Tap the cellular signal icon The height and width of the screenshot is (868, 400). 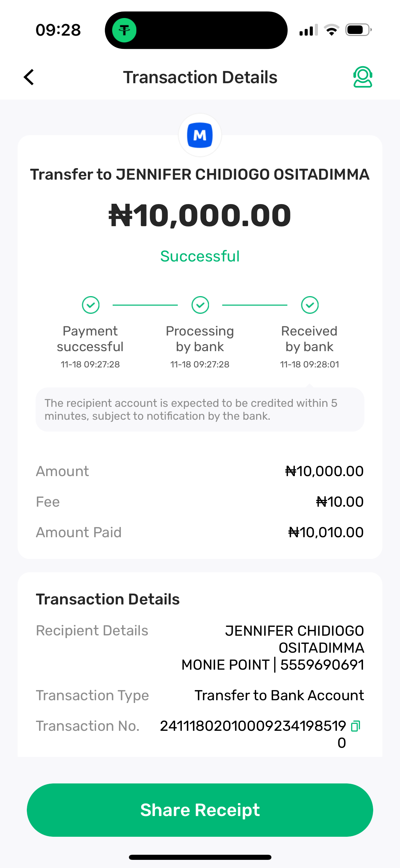tap(308, 30)
